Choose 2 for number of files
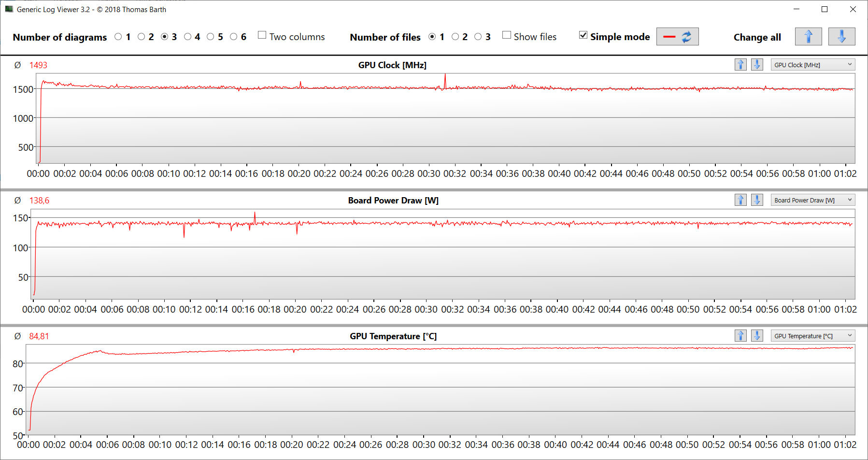Screen dimensions: 868x460 (x=455, y=37)
